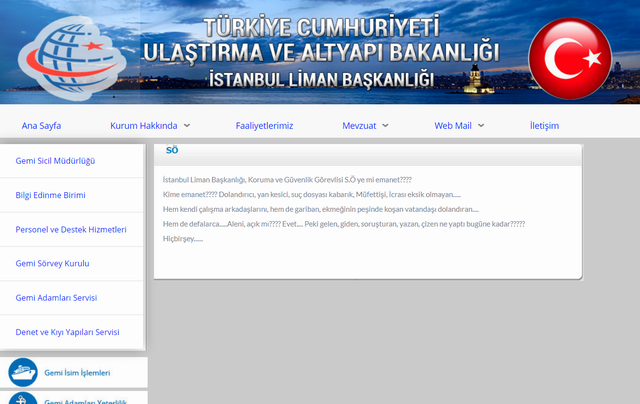Open Denet ve Kıyı Yapıları Servisi
The width and height of the screenshot is (640, 404).
click(x=67, y=331)
